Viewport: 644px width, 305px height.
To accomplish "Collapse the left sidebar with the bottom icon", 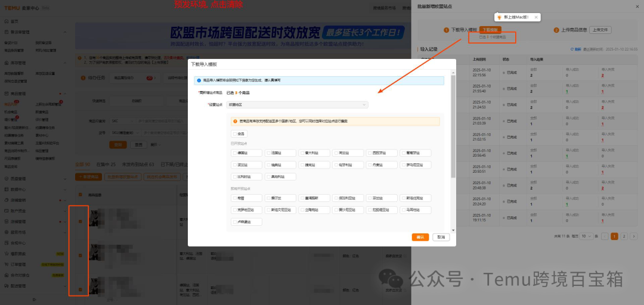I will pyautogui.click(x=35, y=299).
